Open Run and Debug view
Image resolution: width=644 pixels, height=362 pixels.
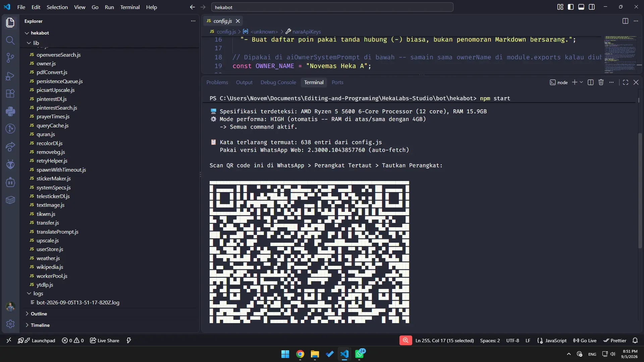pos(10,76)
